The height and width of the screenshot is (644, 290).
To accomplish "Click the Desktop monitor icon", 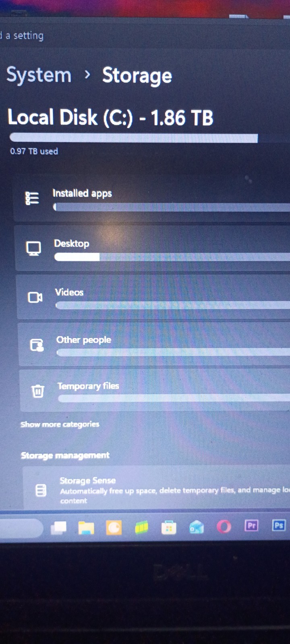I will click(x=33, y=248).
